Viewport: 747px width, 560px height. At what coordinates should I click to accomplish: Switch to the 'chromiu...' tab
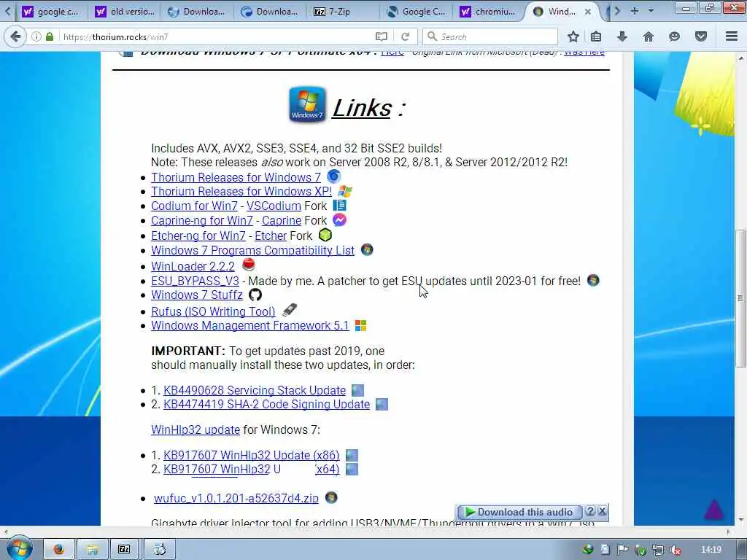pos(489,12)
